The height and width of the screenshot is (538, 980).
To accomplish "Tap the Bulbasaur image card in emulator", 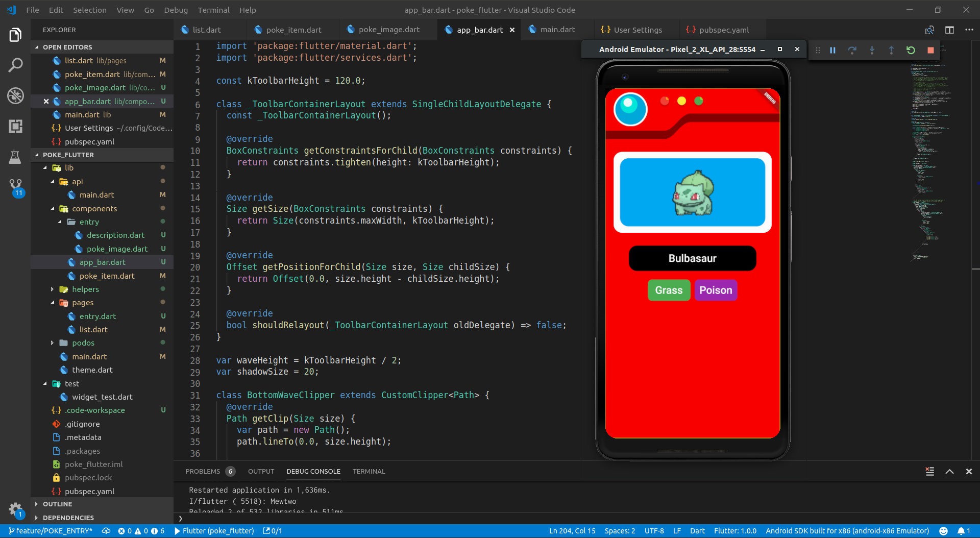I will pos(692,192).
